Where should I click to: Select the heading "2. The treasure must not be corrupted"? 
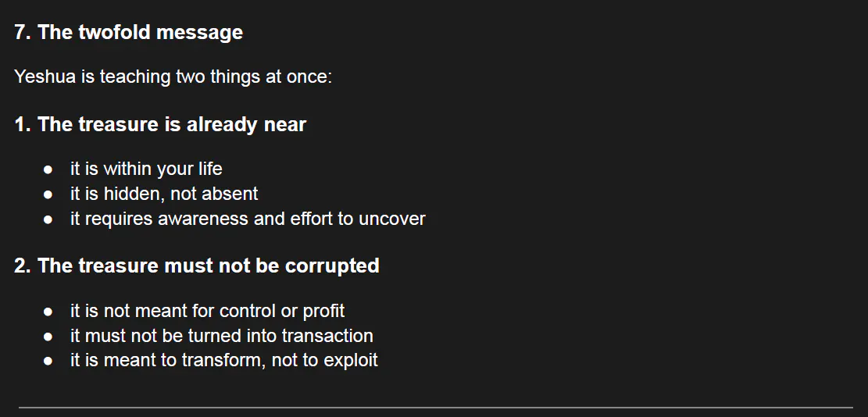tap(197, 266)
